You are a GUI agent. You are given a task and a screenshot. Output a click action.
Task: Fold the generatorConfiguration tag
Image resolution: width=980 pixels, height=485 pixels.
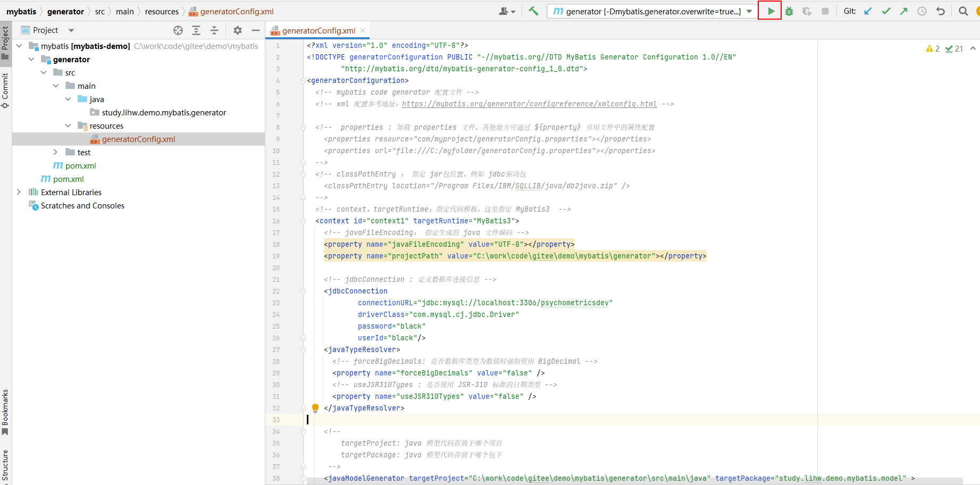point(303,81)
